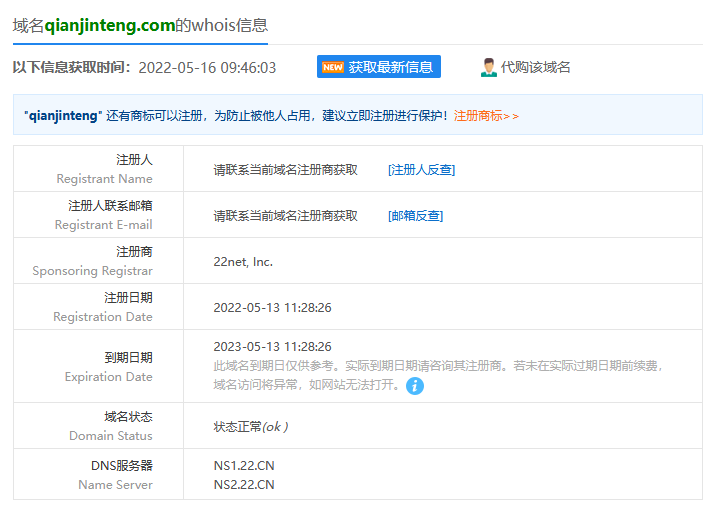This screenshot has height=505, width=714.
Task: Click the Expiration Date label
Action: 108,377
